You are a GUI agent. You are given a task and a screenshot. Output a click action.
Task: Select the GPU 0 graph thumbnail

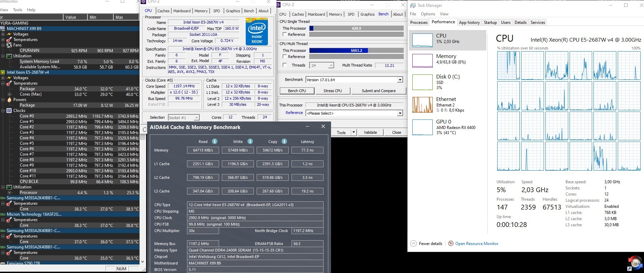pyautogui.click(x=423, y=127)
